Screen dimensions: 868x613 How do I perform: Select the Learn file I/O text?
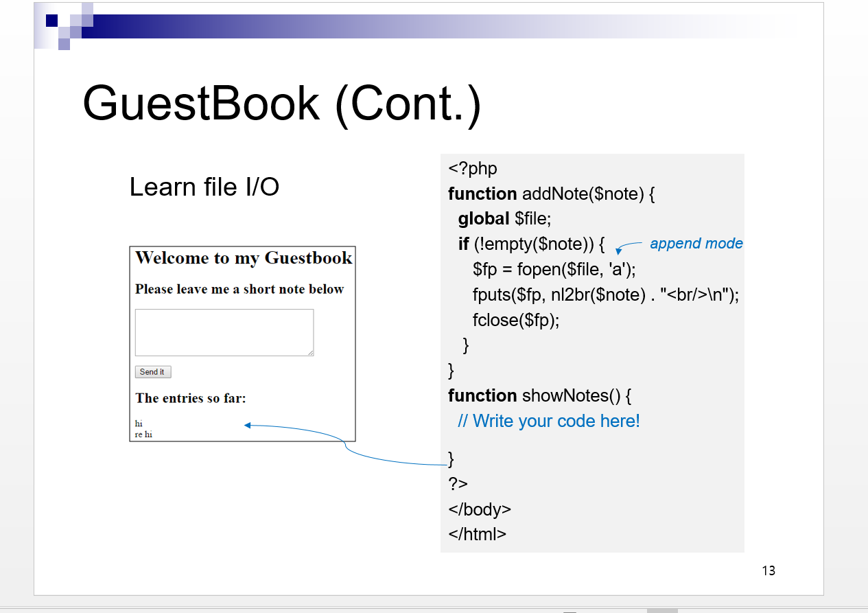pyautogui.click(x=204, y=187)
